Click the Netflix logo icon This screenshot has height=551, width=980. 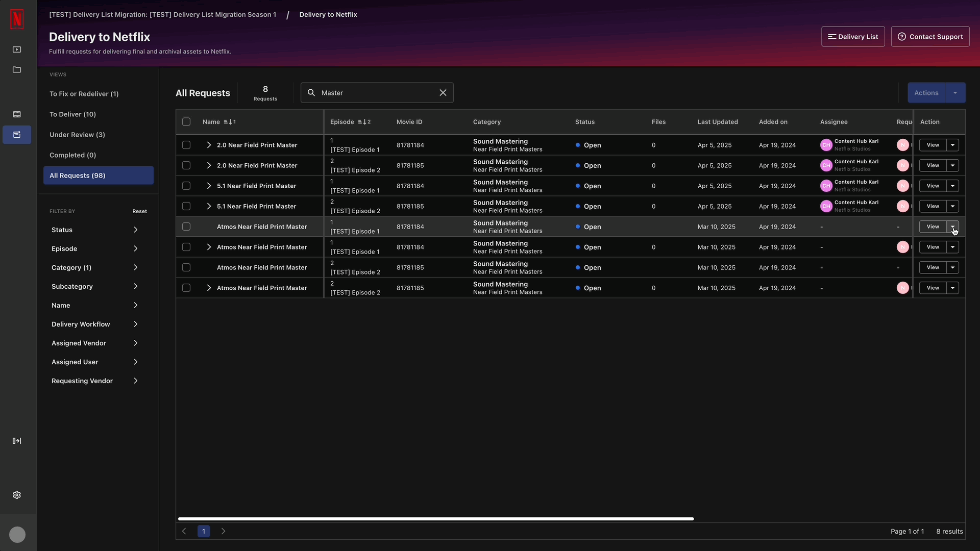(x=17, y=19)
